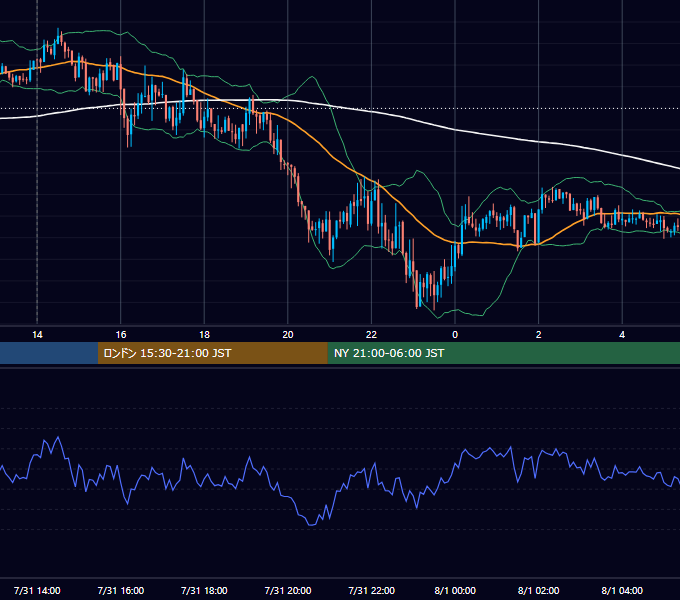This screenshot has width=680, height=600.
Task: Click the 7/31 14:00 date label
Action: (37, 590)
